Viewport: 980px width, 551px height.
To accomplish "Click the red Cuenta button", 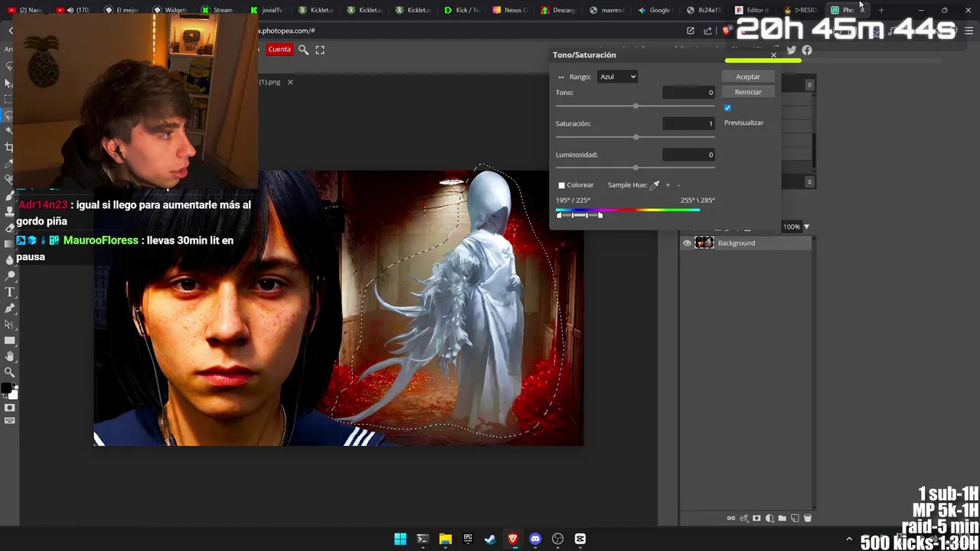I will pyautogui.click(x=279, y=50).
